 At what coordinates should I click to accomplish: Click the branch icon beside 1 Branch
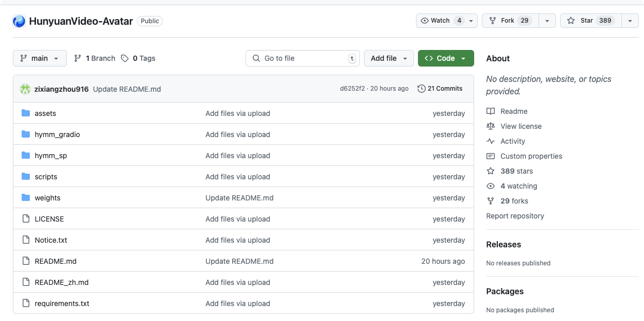click(78, 58)
